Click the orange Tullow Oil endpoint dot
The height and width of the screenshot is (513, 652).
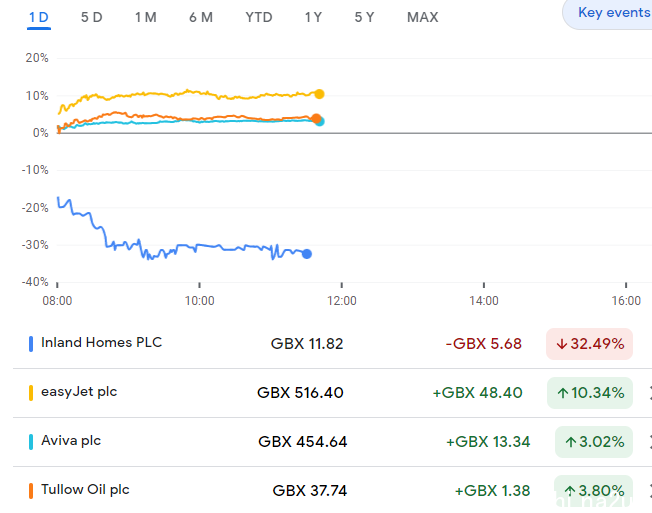coord(316,118)
